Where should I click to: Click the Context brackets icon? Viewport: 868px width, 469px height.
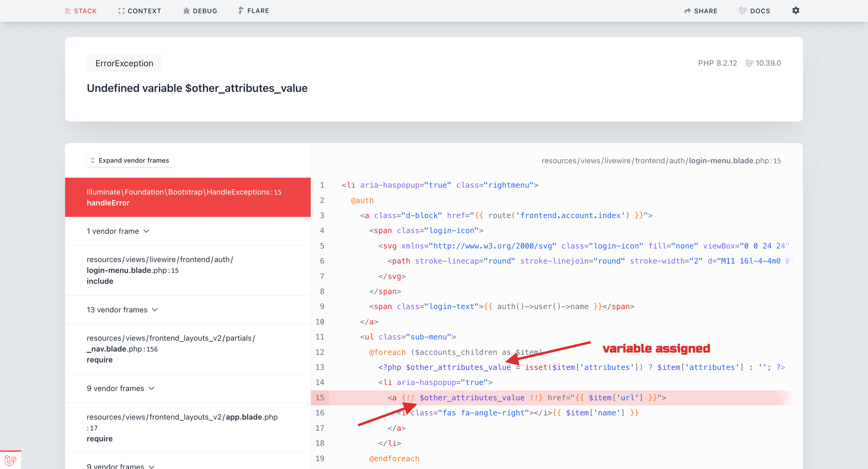click(x=121, y=11)
